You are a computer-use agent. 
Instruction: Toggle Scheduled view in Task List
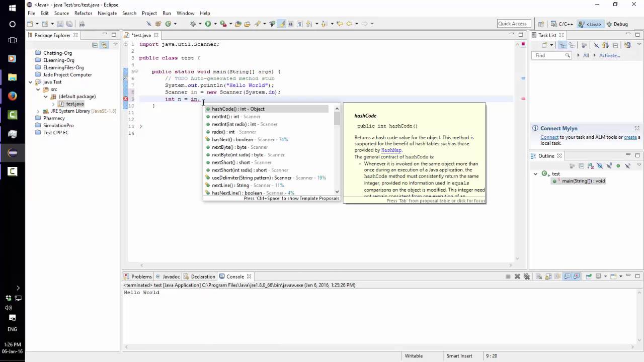tap(572, 45)
